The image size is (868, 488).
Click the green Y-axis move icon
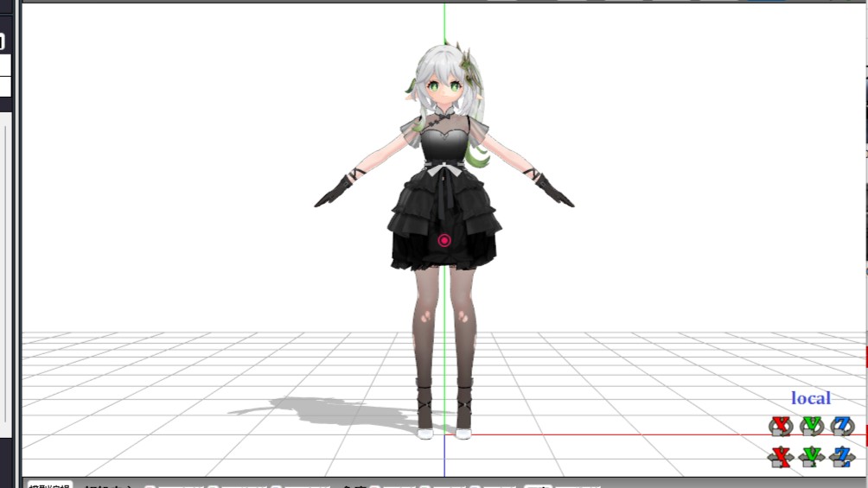tap(811, 456)
